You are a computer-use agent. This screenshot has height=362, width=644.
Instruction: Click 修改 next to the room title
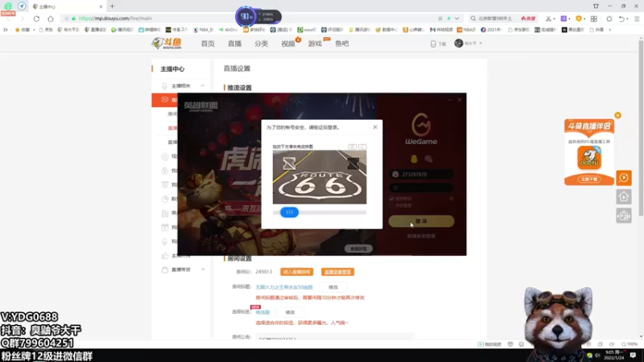click(x=333, y=287)
